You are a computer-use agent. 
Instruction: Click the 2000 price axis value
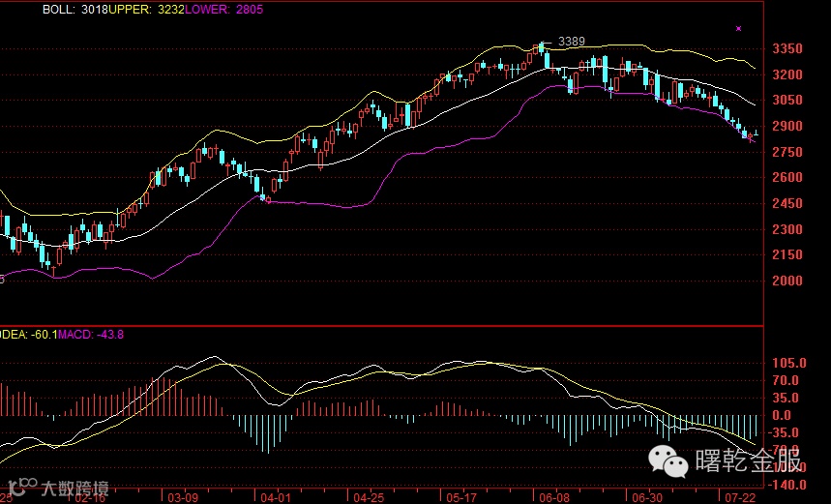pos(787,281)
